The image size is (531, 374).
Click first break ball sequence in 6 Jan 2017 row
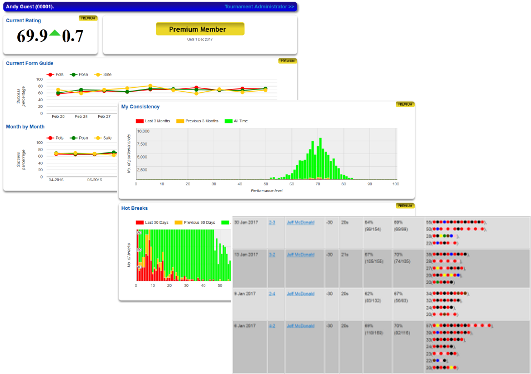coord(460,326)
